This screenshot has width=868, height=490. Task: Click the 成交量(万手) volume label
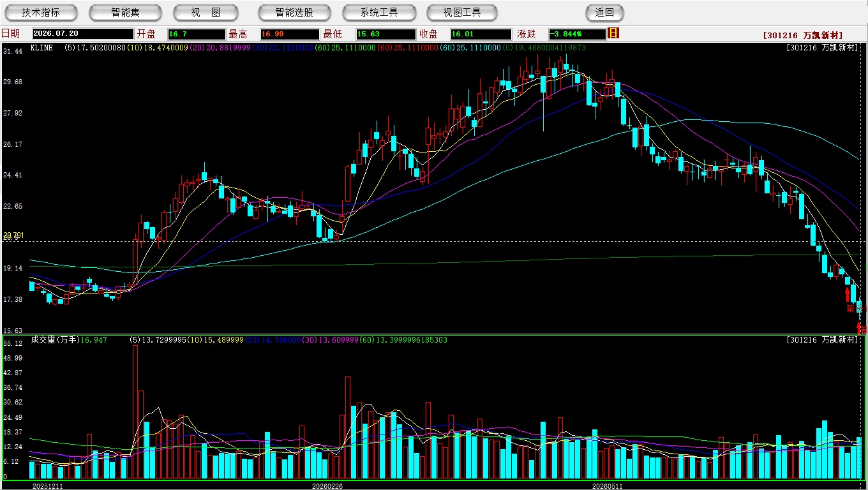click(x=55, y=340)
